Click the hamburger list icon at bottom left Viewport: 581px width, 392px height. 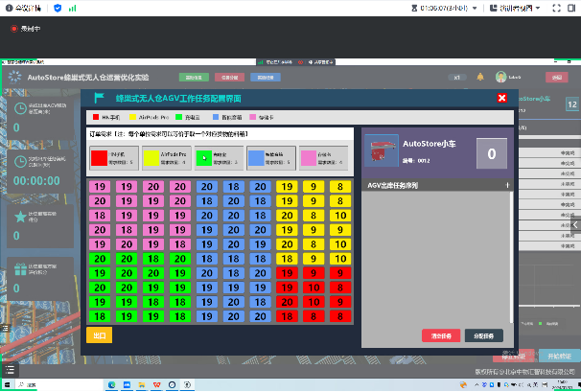click(8, 369)
